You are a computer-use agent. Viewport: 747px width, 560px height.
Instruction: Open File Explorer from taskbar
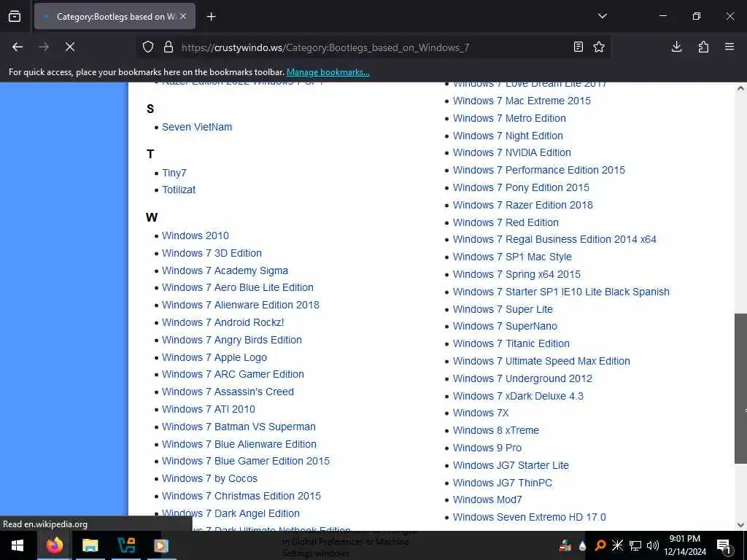tap(90, 545)
